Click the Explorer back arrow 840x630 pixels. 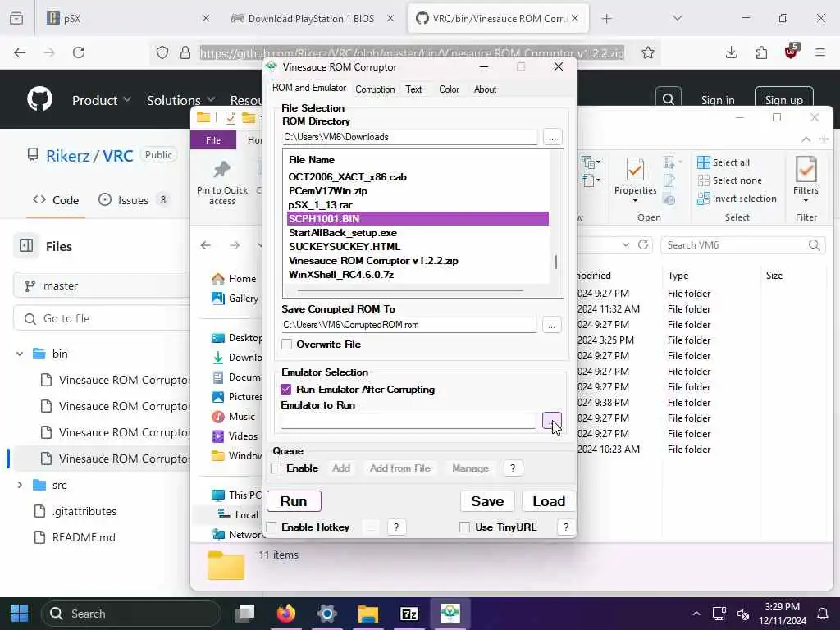[x=205, y=245]
